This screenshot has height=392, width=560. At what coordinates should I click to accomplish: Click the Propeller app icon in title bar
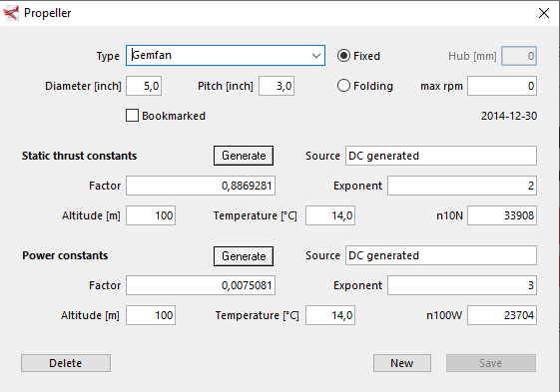coord(11,13)
